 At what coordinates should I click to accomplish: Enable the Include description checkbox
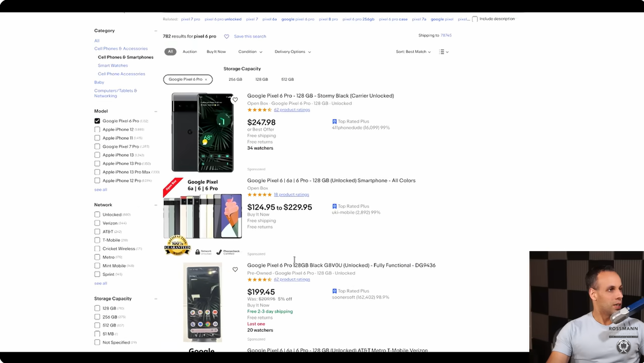pyautogui.click(x=475, y=19)
